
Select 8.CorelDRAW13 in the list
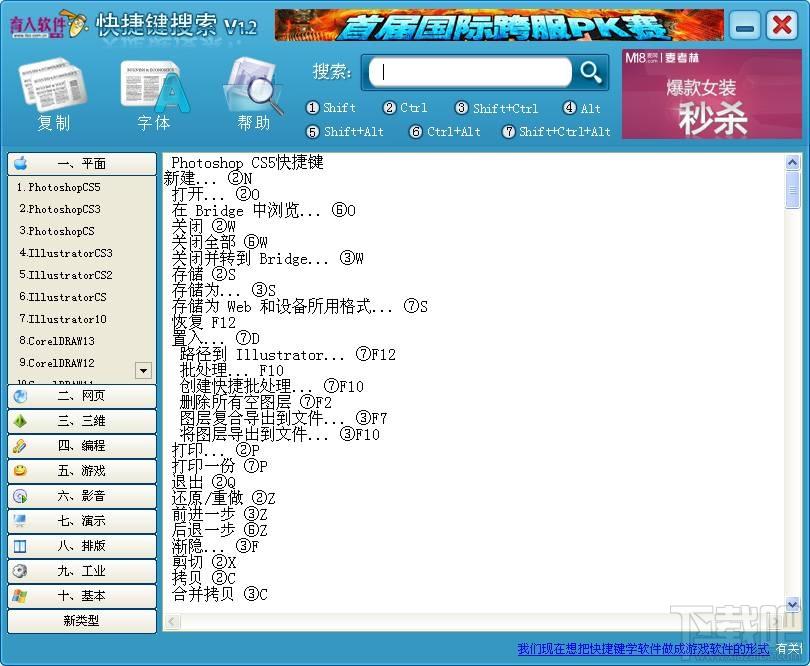(57, 341)
